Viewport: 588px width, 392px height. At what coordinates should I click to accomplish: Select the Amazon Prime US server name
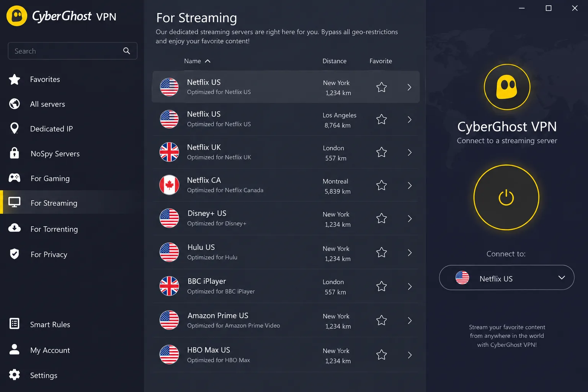(218, 315)
